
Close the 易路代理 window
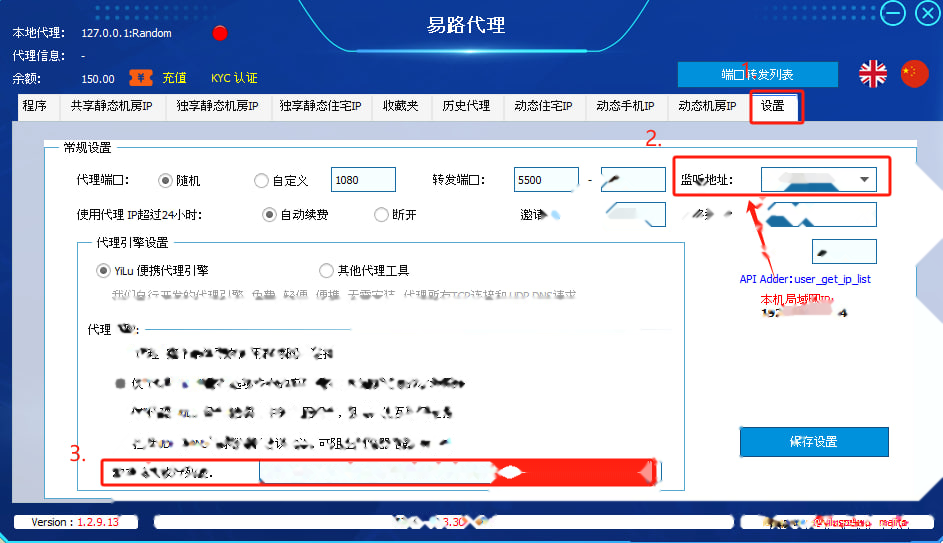point(928,13)
